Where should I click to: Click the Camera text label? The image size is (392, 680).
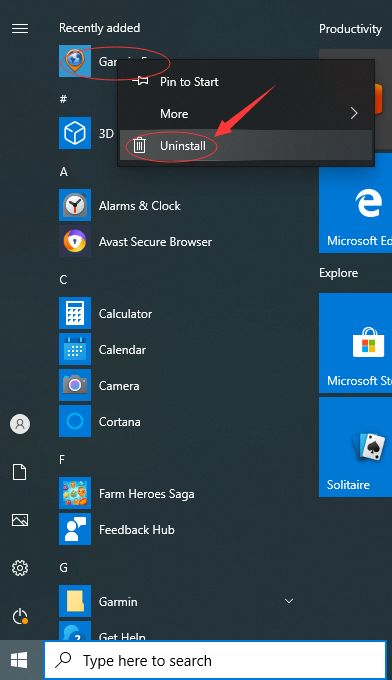pyautogui.click(x=119, y=386)
